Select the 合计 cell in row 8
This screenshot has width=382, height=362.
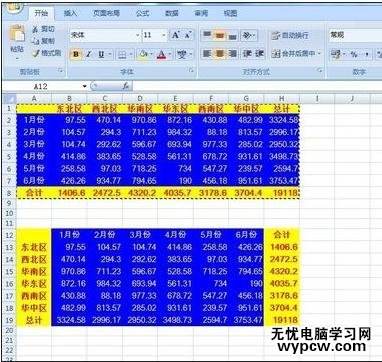(x=34, y=193)
